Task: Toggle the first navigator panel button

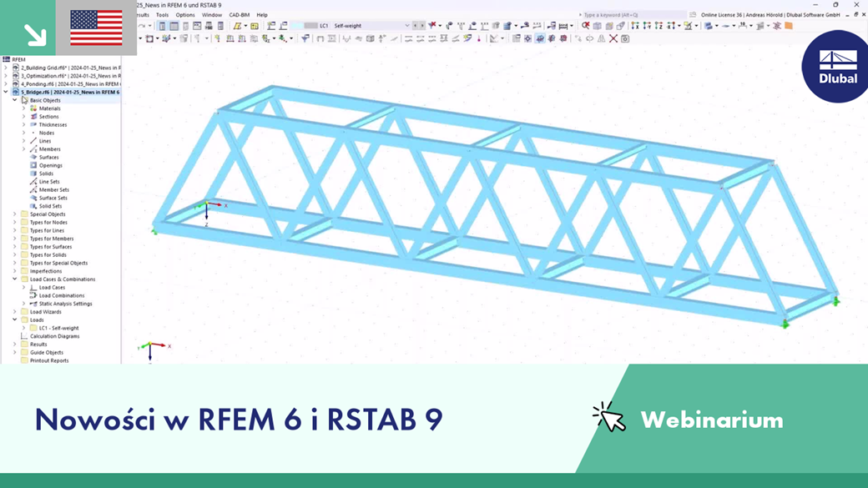Action: coord(162,26)
